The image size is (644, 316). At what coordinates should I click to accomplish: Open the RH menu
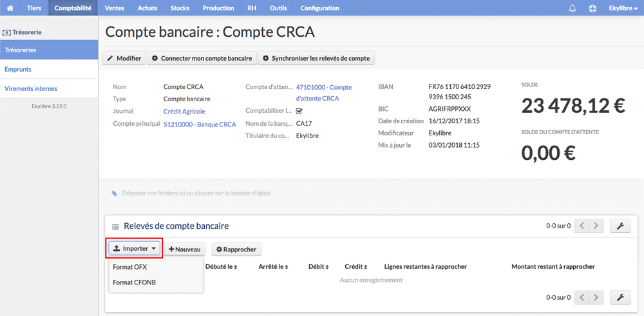click(x=252, y=8)
